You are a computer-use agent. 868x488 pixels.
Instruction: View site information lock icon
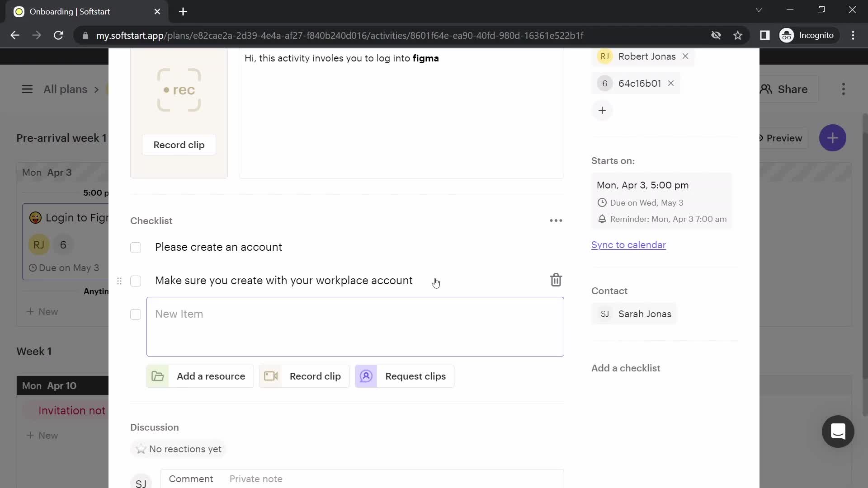click(x=85, y=35)
